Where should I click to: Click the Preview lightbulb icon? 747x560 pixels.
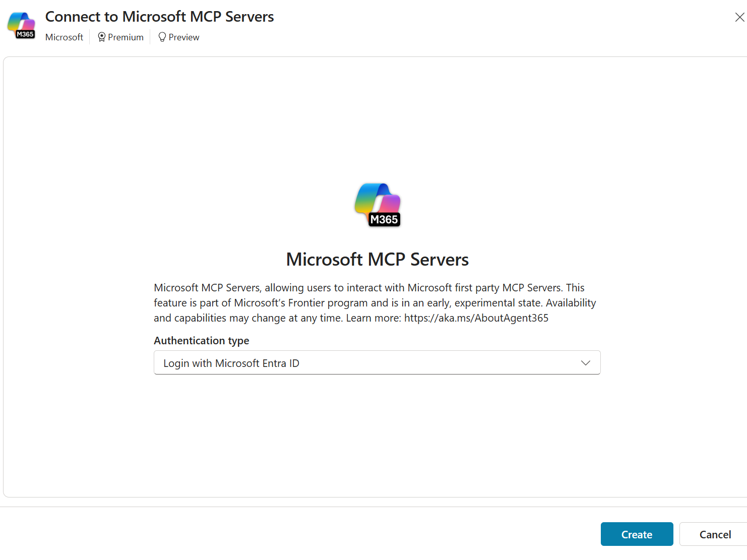tap(162, 37)
